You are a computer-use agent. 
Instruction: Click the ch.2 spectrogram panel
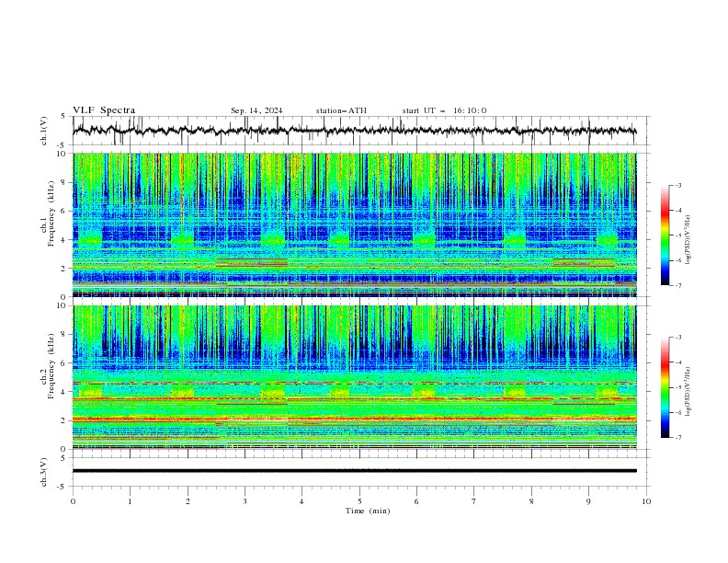355,377
